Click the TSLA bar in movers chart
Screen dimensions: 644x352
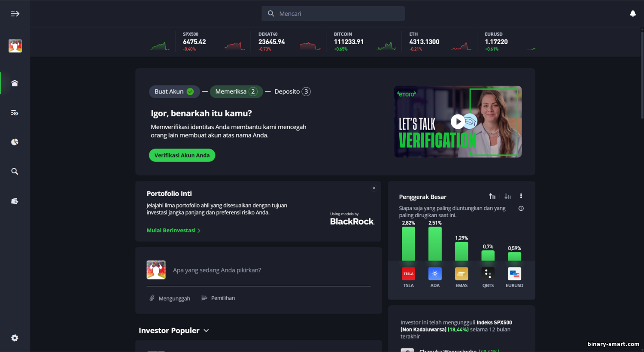coord(408,244)
